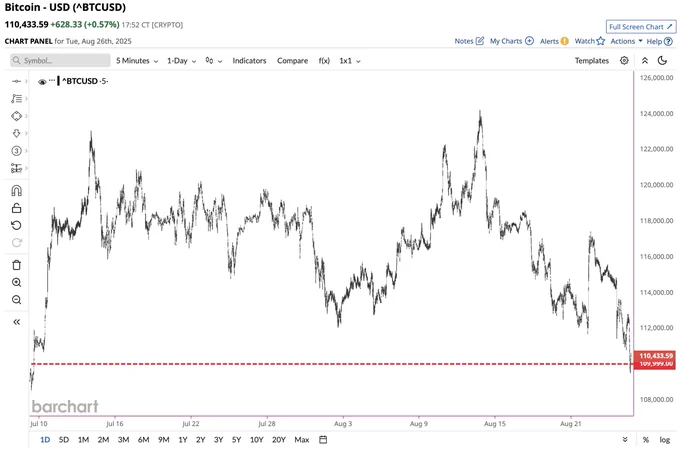
Task: Add symbol to Watch list star
Action: [x=589, y=41]
